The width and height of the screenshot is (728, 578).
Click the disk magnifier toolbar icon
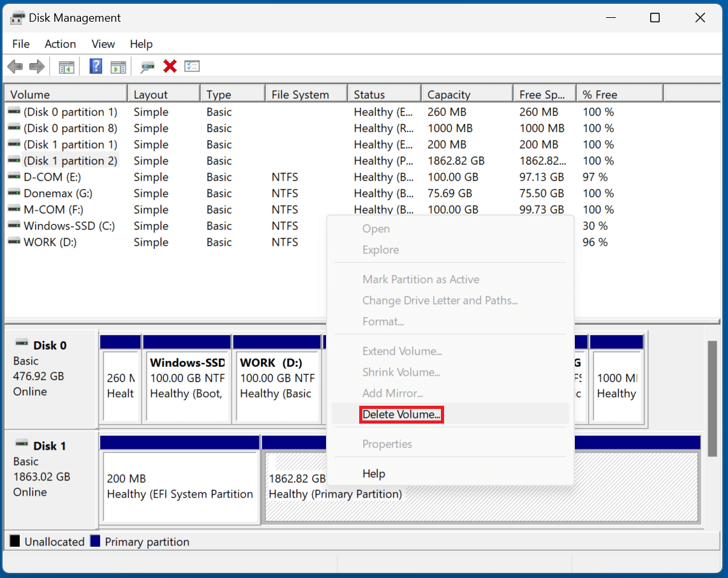[147, 66]
